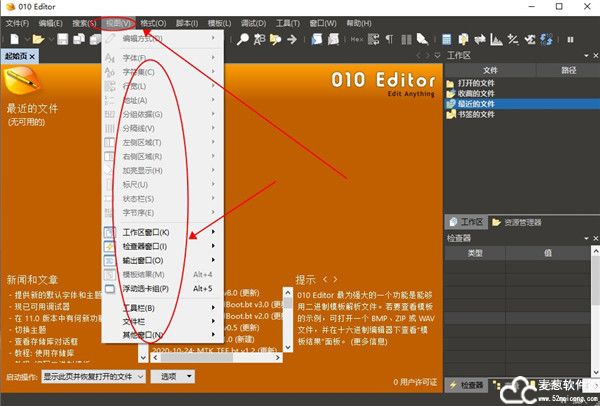
Task: Open the Calculator toolbar icon
Action: 447,39
